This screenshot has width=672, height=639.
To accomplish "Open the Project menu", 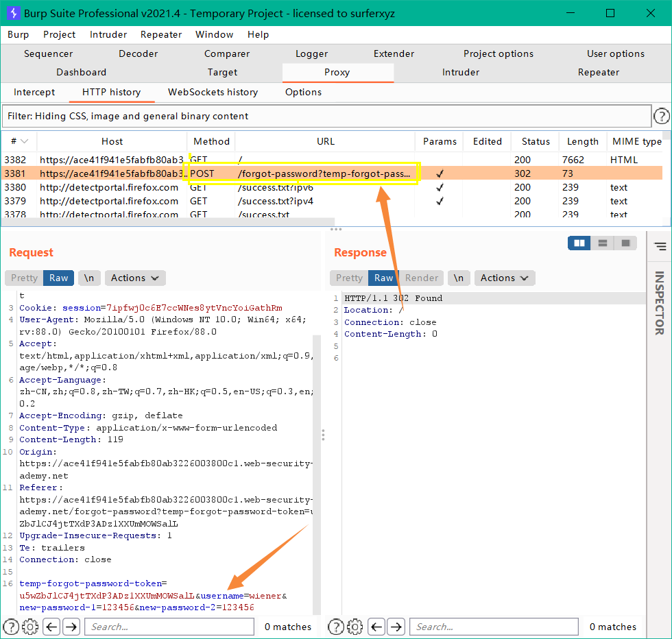I will 59,34.
